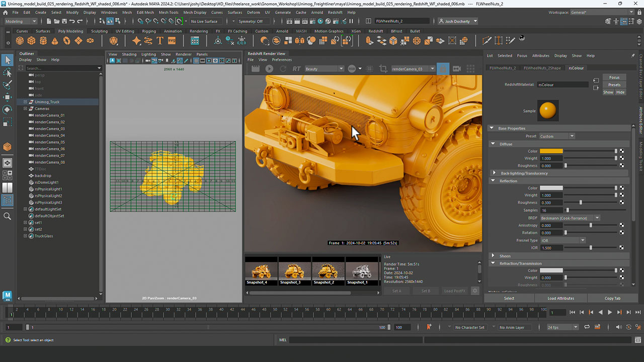644x362 pixels.
Task: Click the Redshift RT render icon
Action: [x=296, y=69]
